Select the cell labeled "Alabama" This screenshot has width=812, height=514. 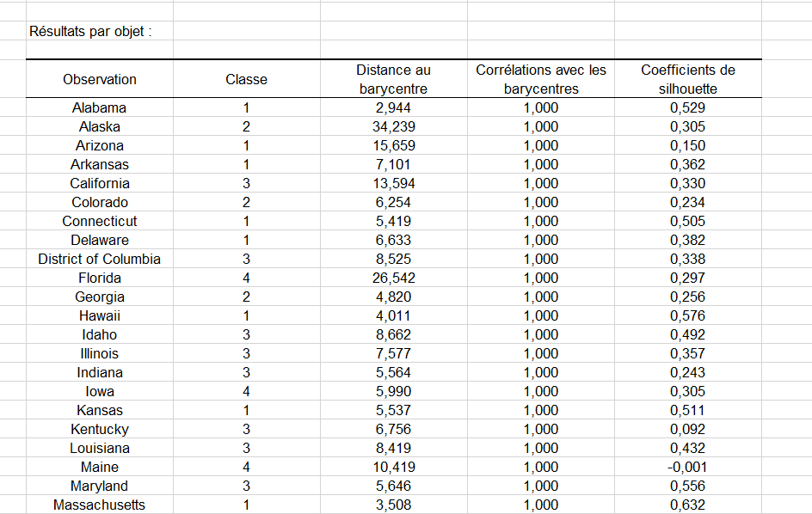pos(99,107)
